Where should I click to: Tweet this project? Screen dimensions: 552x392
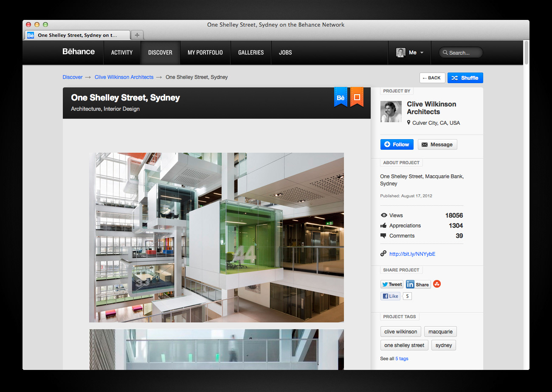tap(391, 284)
